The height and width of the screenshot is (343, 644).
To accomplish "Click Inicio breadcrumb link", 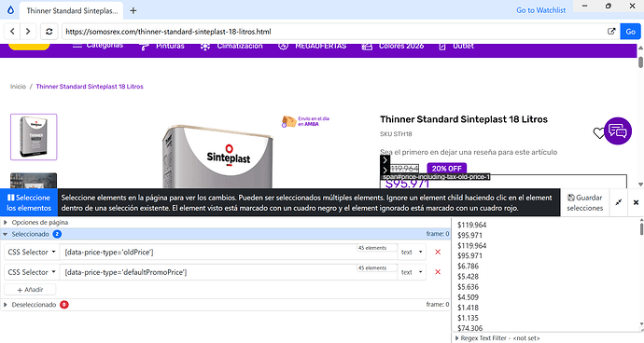I will (18, 87).
